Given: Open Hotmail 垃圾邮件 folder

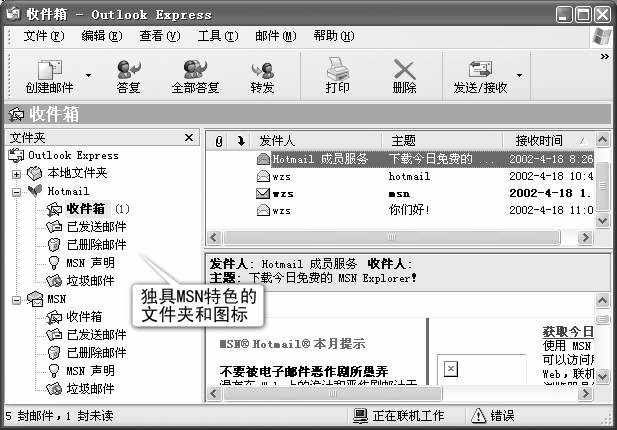Looking at the screenshot, I should point(80,281).
